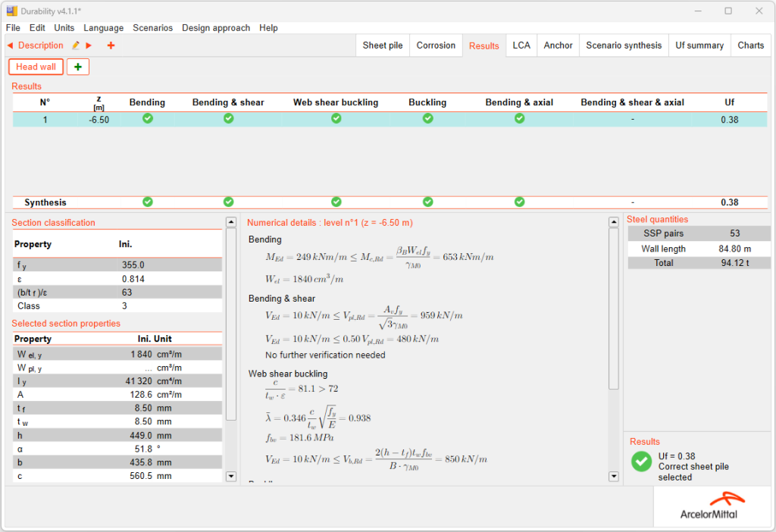Image resolution: width=776 pixels, height=532 pixels.
Task: Open the Uf summary tab
Action: (x=699, y=45)
